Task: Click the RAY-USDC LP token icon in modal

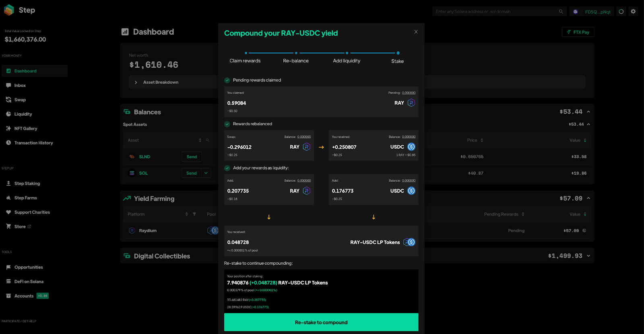Action: [409, 242]
